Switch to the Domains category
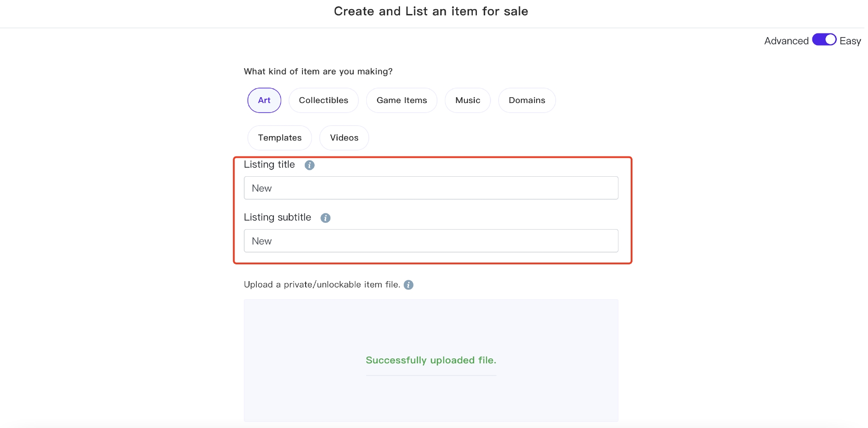Screen dimensions: 868x428 (527, 100)
